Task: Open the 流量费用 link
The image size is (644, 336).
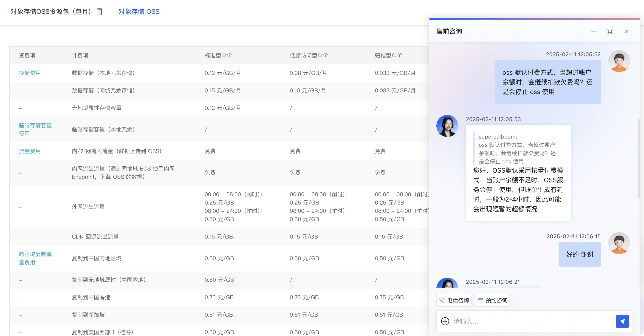Action: [x=30, y=151]
